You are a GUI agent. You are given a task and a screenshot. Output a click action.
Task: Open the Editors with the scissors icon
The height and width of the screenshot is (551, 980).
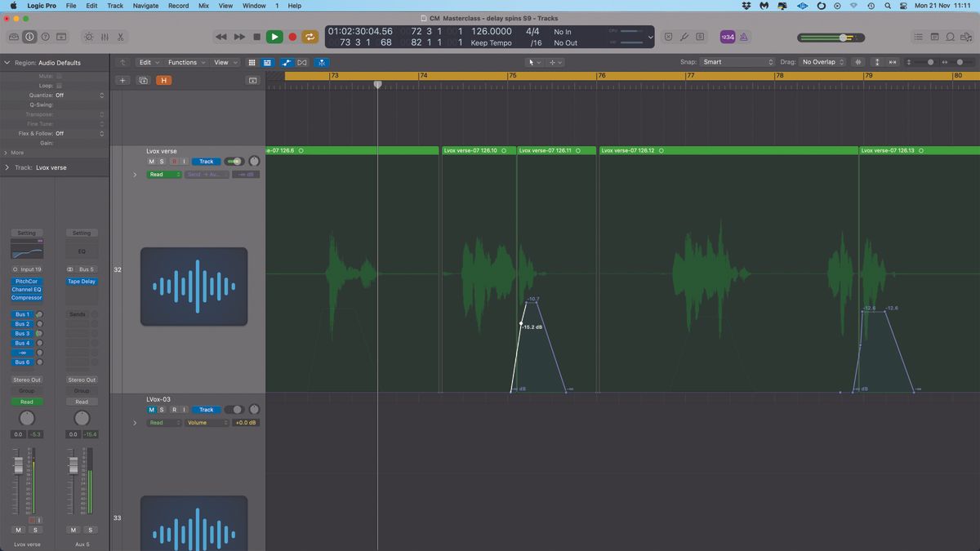(x=120, y=37)
